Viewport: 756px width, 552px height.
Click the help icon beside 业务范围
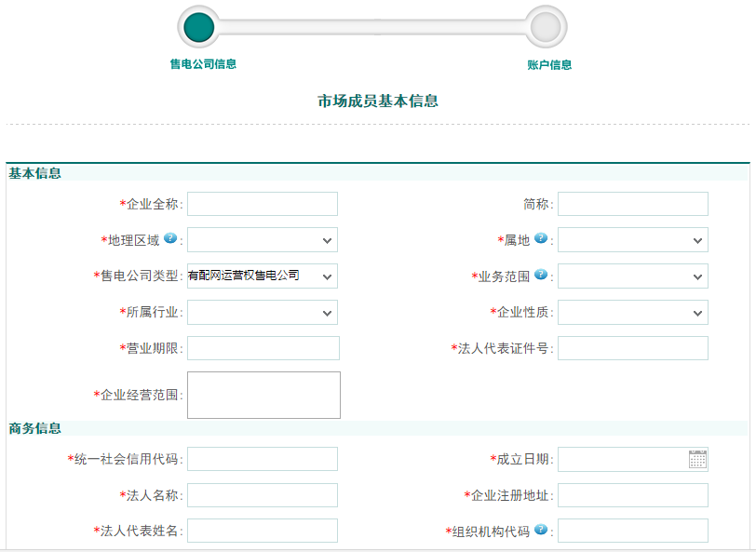pos(540,275)
